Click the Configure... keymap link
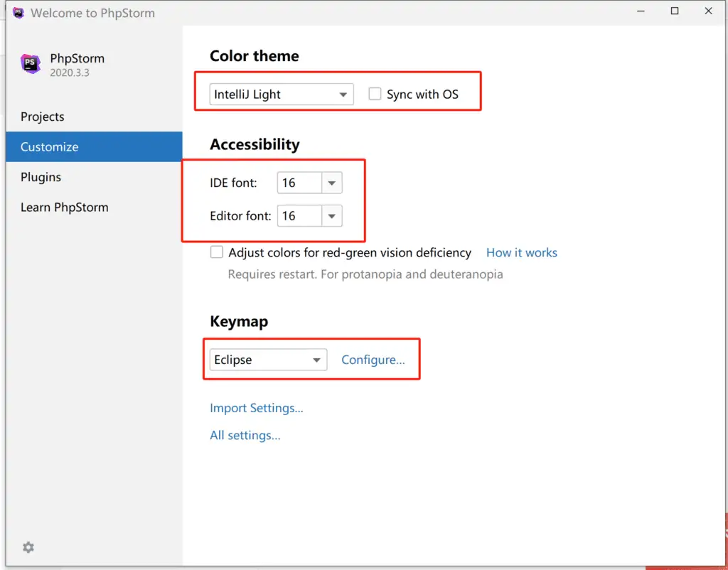This screenshot has height=570, width=728. click(x=373, y=360)
